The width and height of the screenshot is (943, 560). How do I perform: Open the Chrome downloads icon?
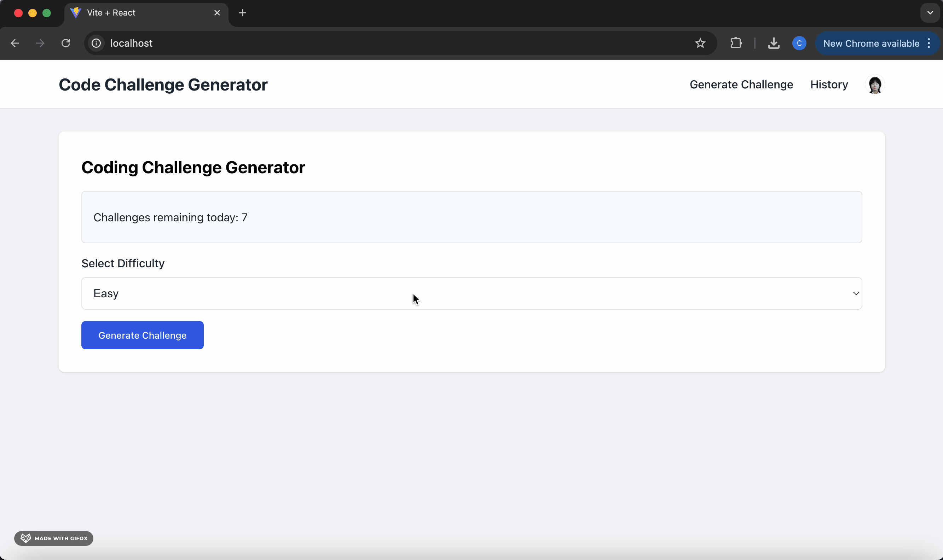(x=774, y=43)
